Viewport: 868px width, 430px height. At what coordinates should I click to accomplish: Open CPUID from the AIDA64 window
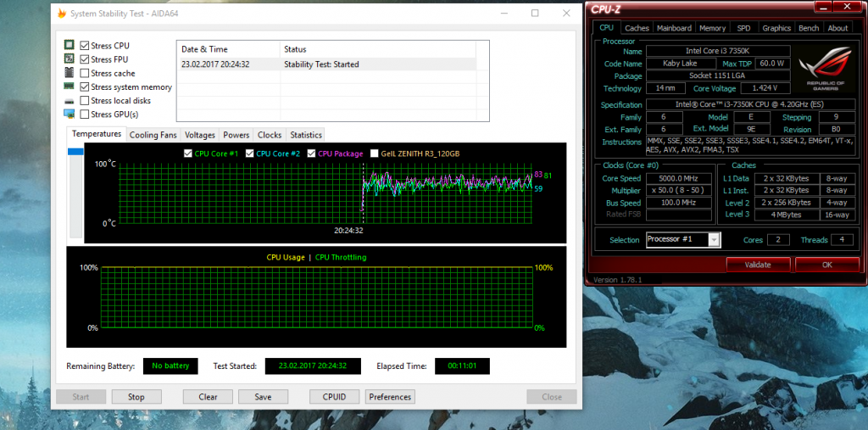pyautogui.click(x=334, y=397)
